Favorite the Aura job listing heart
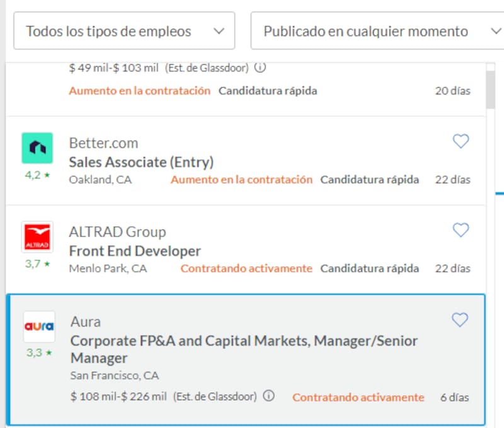The height and width of the screenshot is (428, 504). 461,320
